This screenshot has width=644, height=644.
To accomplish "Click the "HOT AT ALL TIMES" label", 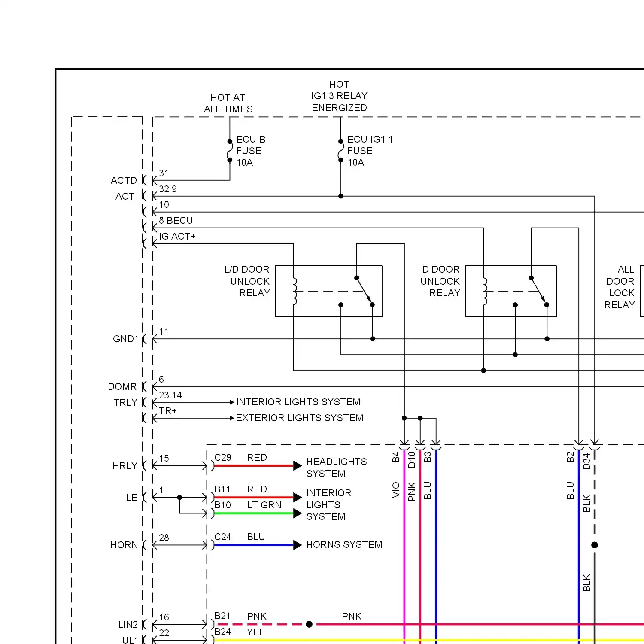I will (x=228, y=103).
